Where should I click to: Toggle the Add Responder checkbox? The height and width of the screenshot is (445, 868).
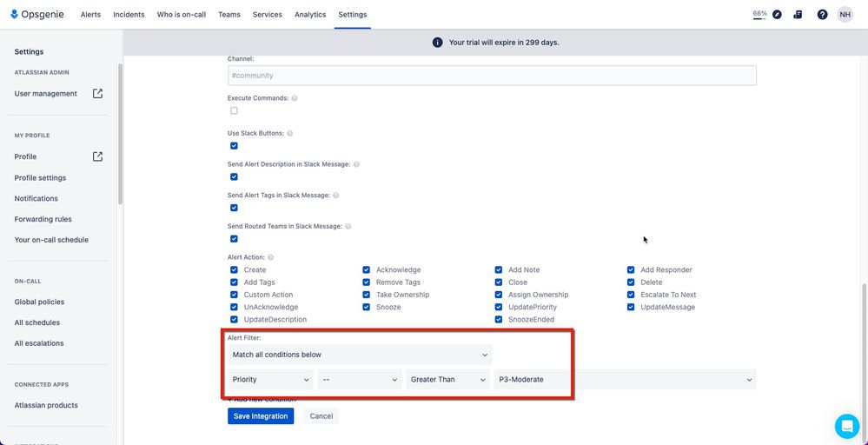tap(631, 270)
